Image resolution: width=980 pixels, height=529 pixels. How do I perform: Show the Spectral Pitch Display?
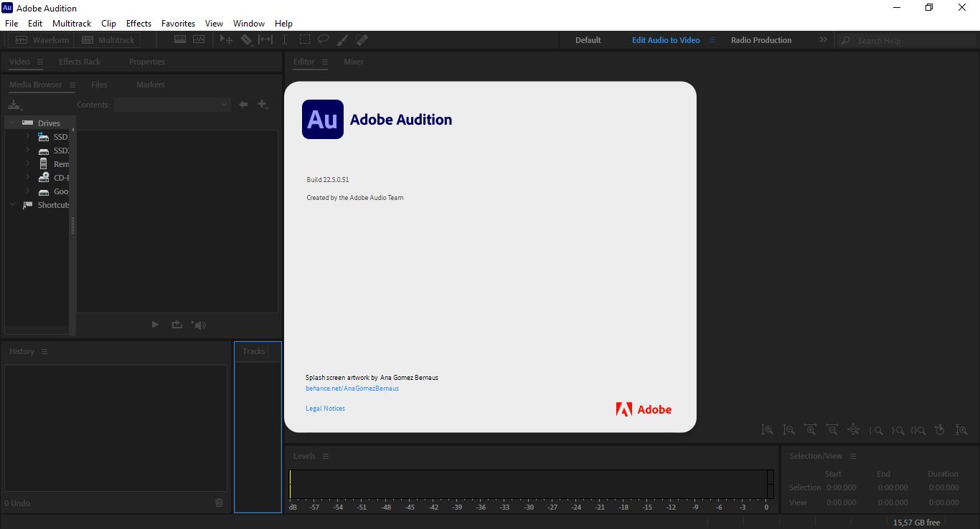point(199,40)
